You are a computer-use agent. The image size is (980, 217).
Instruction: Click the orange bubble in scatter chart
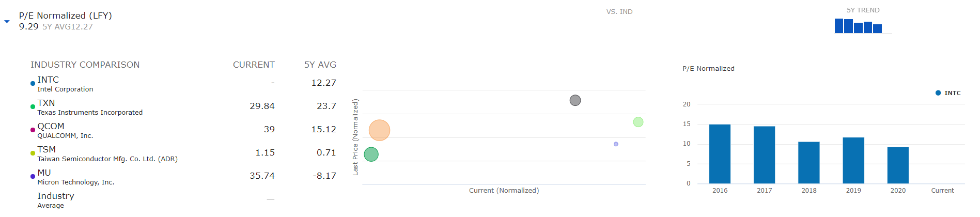point(379,130)
